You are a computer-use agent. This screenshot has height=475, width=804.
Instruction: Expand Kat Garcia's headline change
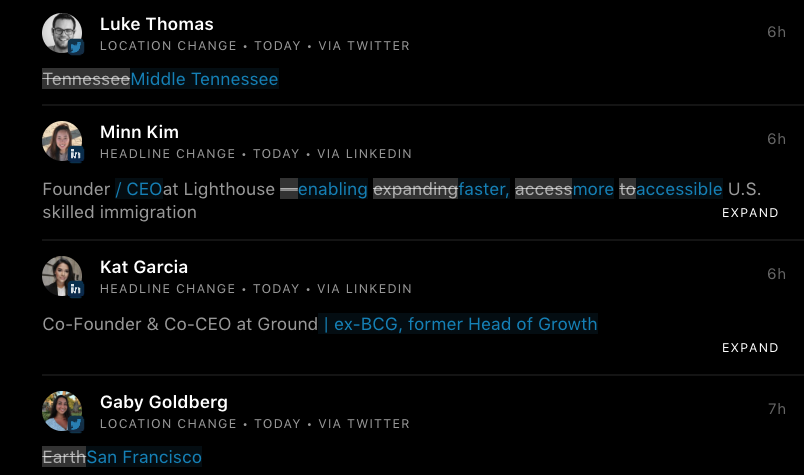point(750,348)
